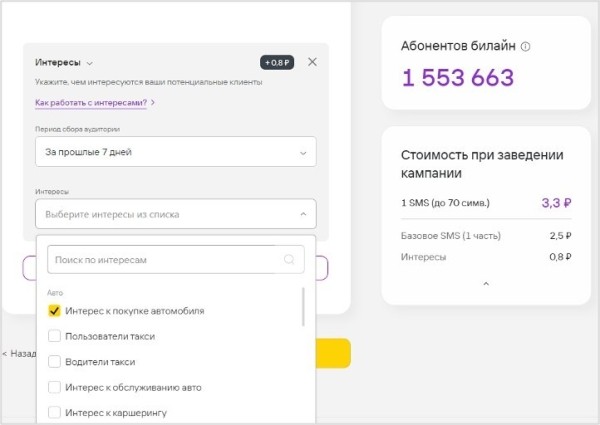Collapse the cost breakdown with the up chevron
This screenshot has height=425, width=600.
486,284
